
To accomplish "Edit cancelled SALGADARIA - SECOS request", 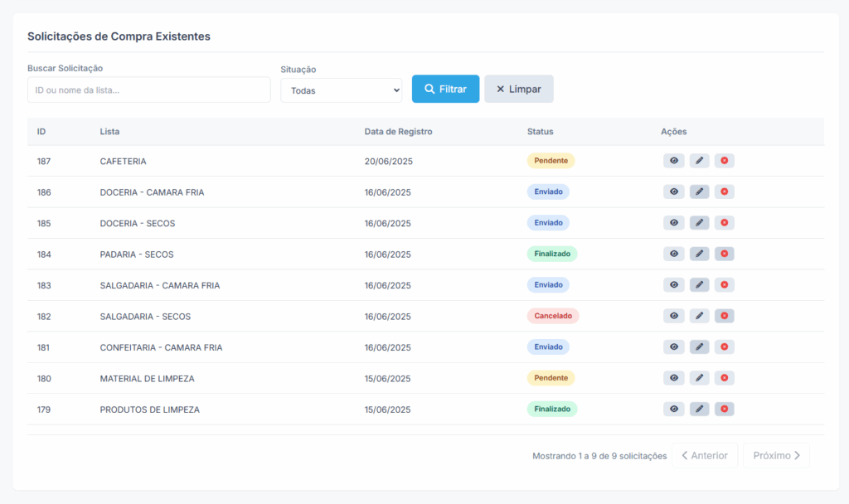I will (699, 316).
